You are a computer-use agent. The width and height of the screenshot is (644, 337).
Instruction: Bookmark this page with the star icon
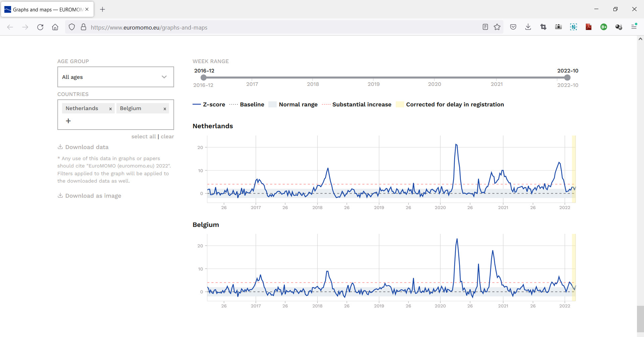tap(497, 27)
